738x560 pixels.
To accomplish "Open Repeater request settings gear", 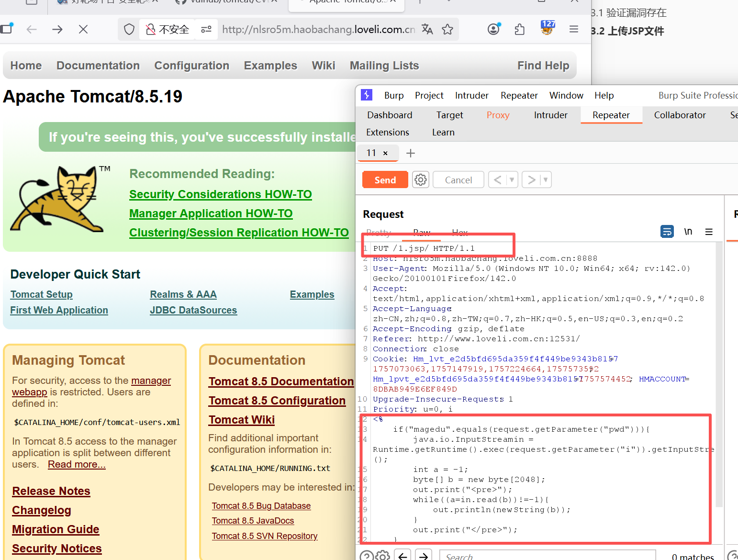I will tap(421, 179).
